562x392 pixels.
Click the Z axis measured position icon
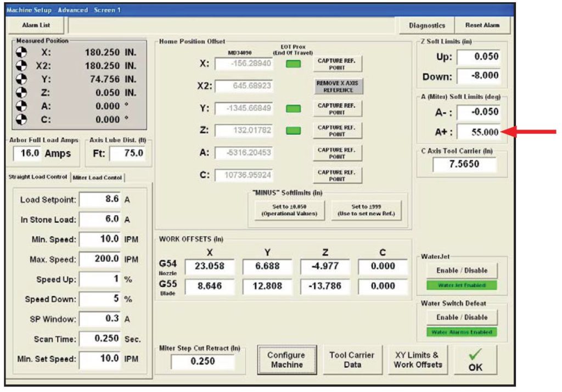click(20, 93)
